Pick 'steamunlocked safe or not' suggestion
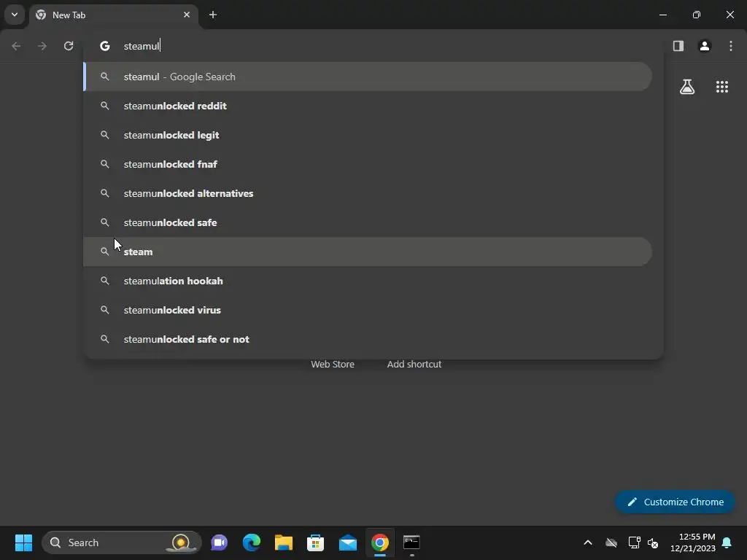Image resolution: width=747 pixels, height=560 pixels. coord(368,339)
